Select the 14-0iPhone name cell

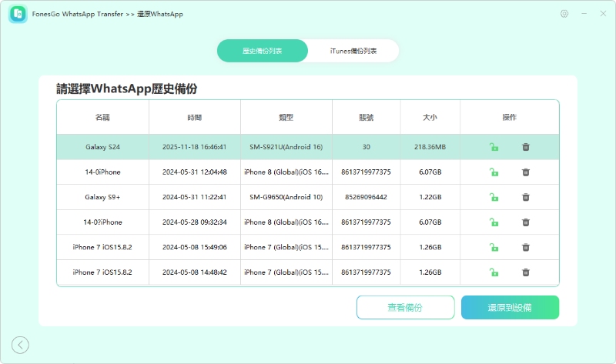[102, 172]
